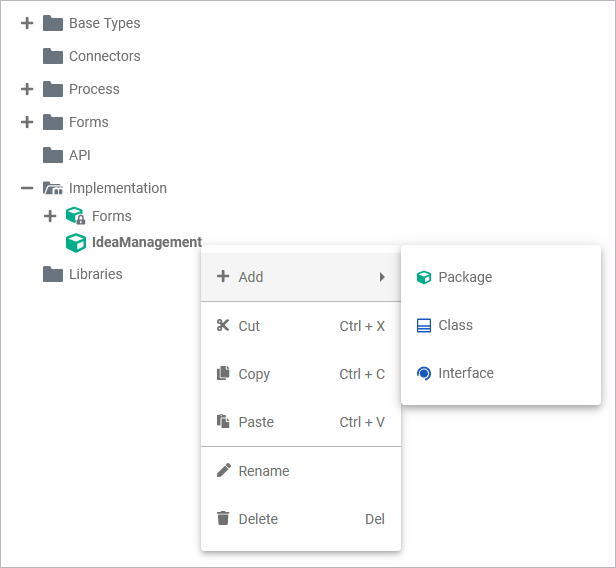Click the Paste clipboard icon
Image resolution: width=616 pixels, height=568 pixels.
(x=223, y=422)
